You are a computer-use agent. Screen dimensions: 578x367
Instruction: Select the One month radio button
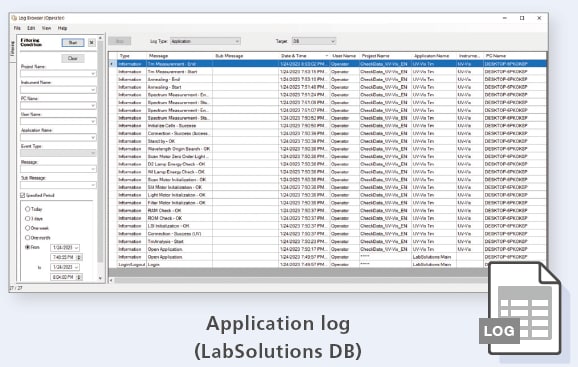[x=28, y=238]
